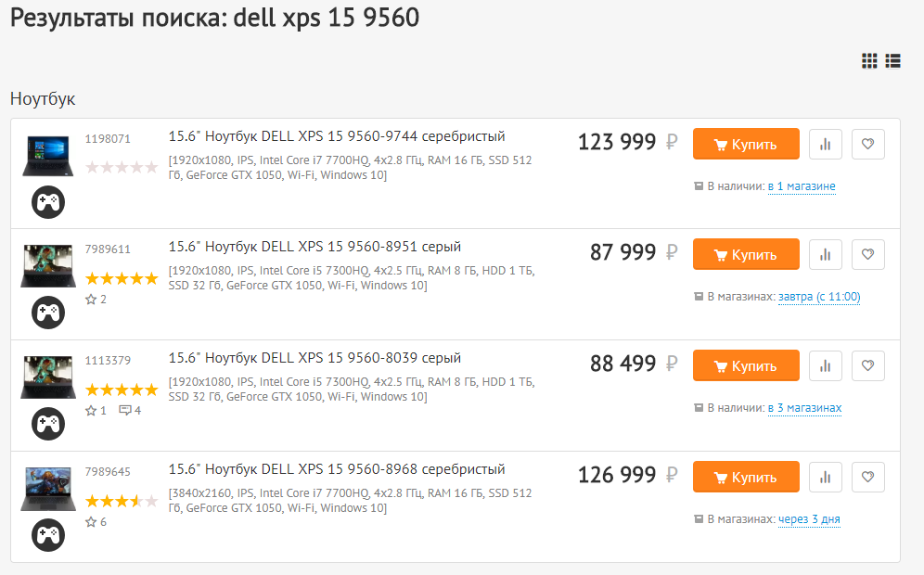The height and width of the screenshot is (575, 924).
Task: Open thumbnail of XPS 15 9560-8968 laptop
Action: [48, 489]
